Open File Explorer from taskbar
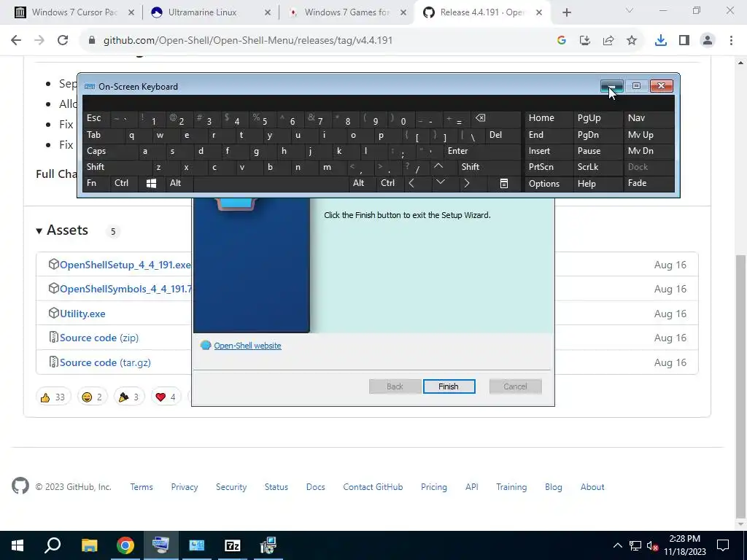This screenshot has width=747, height=560. pos(89,545)
